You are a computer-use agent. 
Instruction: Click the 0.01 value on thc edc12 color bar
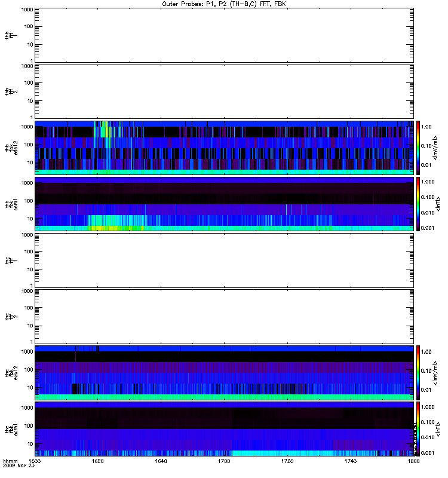coord(426,390)
